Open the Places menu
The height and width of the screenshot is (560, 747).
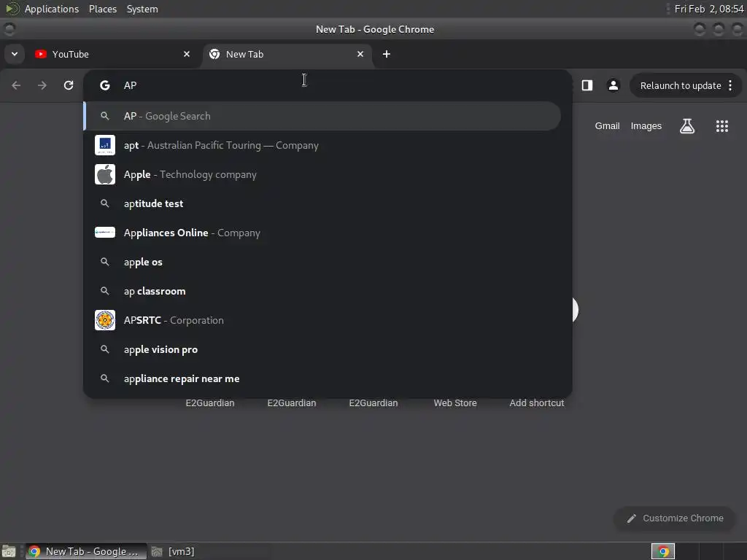click(x=103, y=9)
